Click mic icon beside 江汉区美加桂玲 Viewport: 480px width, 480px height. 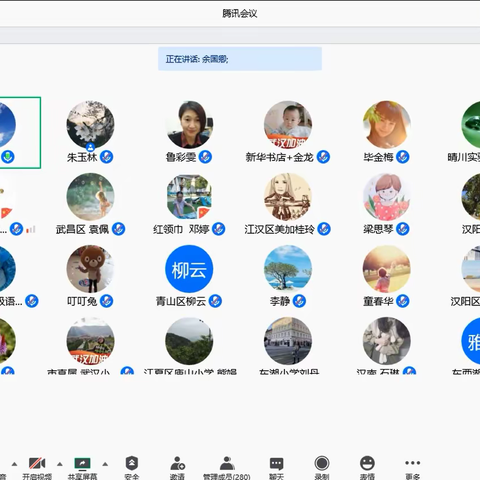pyautogui.click(x=324, y=229)
